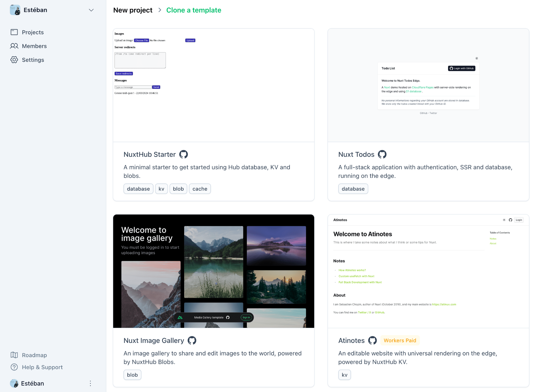This screenshot has width=535, height=392.
Task: Open the GitHub repo icon for NuxtHub Starter
Action: pos(184,154)
